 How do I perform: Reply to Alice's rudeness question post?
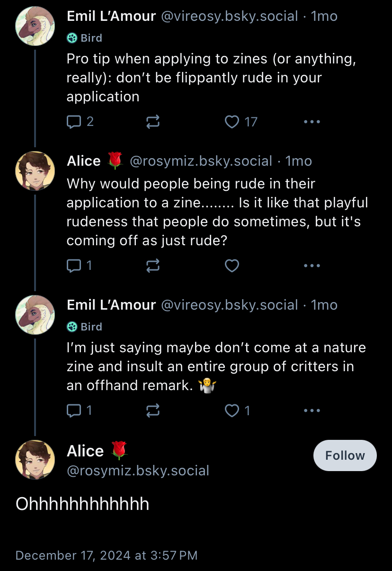(79, 266)
